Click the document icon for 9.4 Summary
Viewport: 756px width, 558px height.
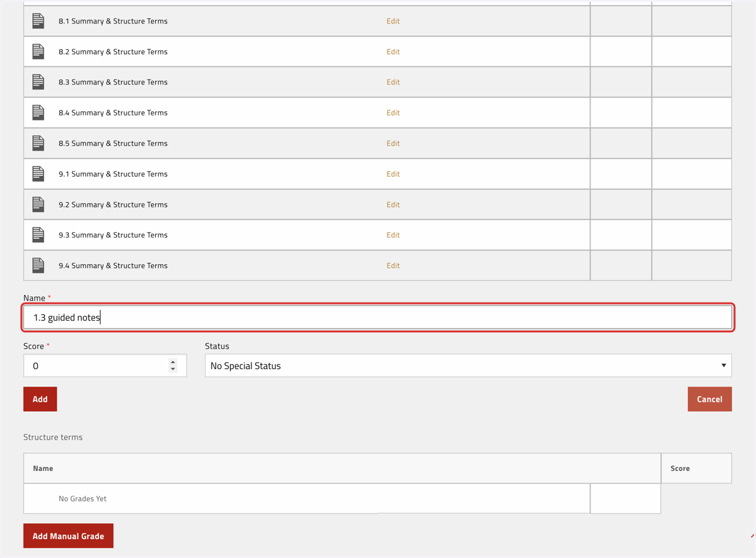click(x=38, y=265)
